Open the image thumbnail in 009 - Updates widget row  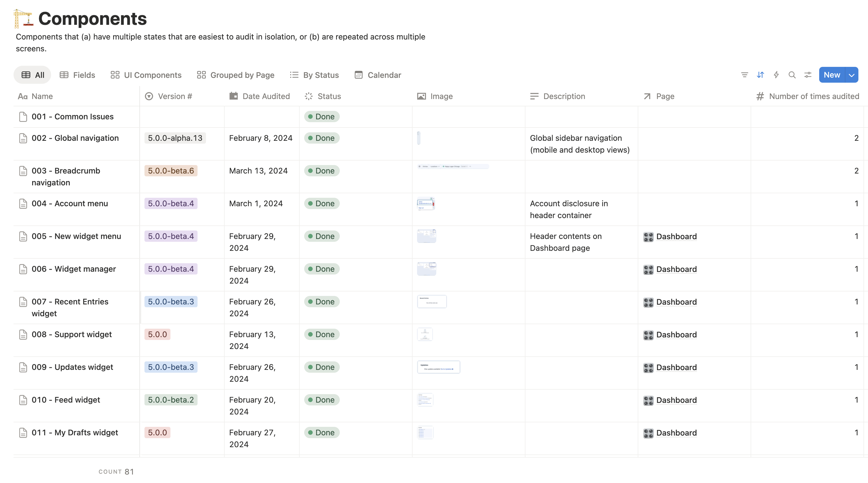439,367
